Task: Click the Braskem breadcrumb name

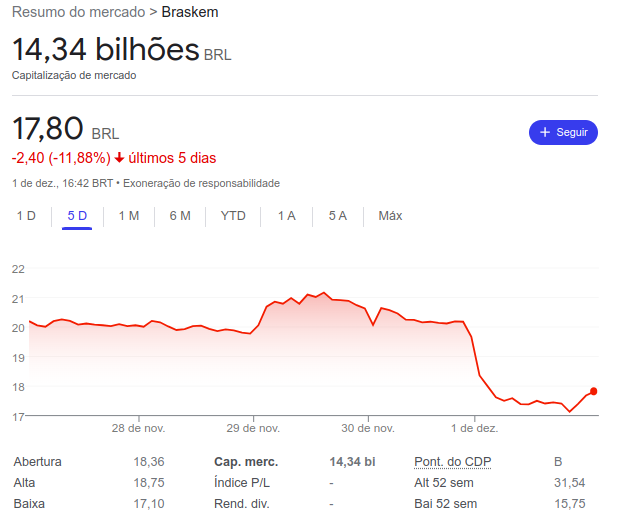Action: tap(190, 12)
